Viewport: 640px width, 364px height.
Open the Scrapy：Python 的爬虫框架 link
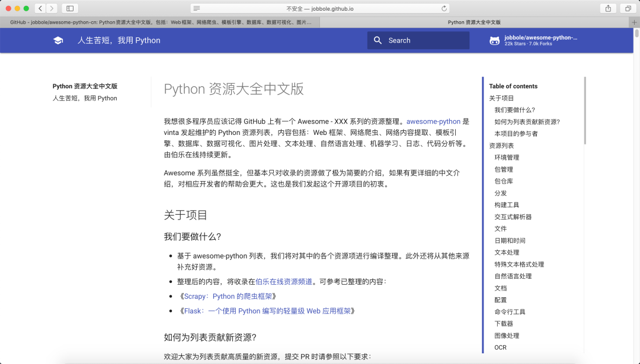(x=228, y=297)
